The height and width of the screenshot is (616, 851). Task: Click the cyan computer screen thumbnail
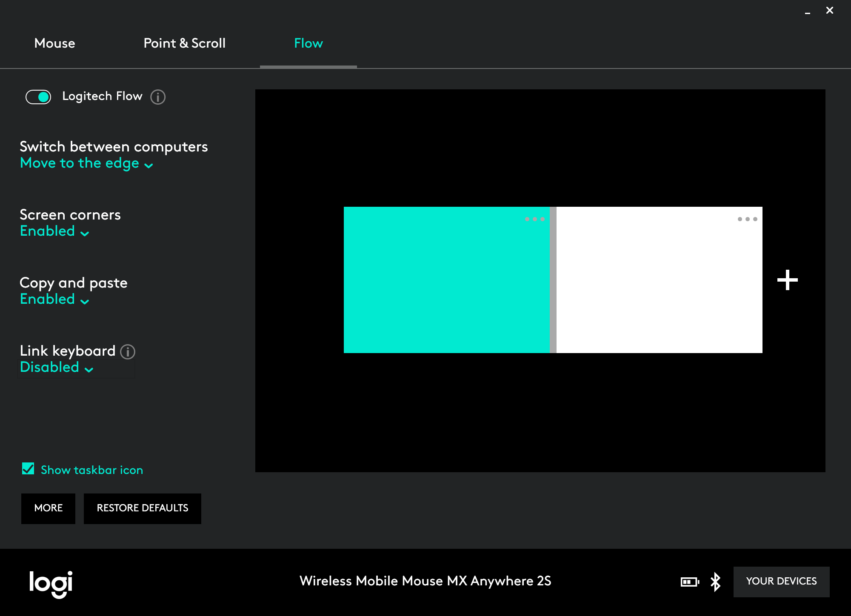(447, 279)
